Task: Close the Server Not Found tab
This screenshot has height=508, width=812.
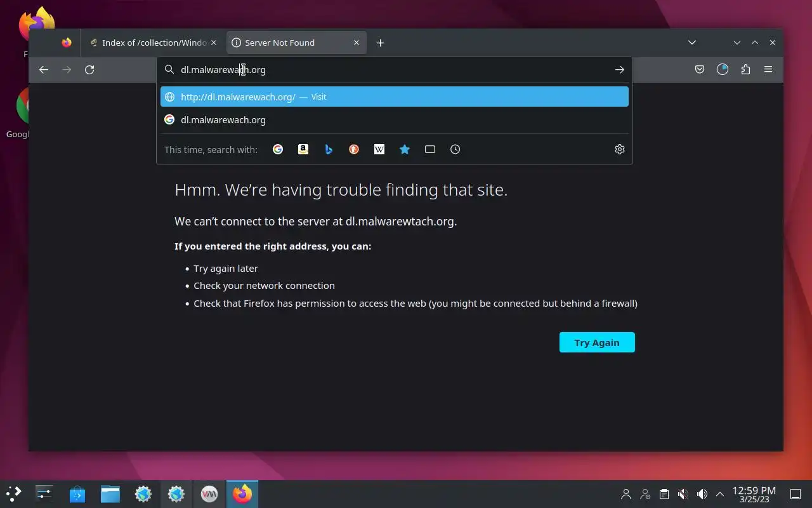Action: point(357,43)
